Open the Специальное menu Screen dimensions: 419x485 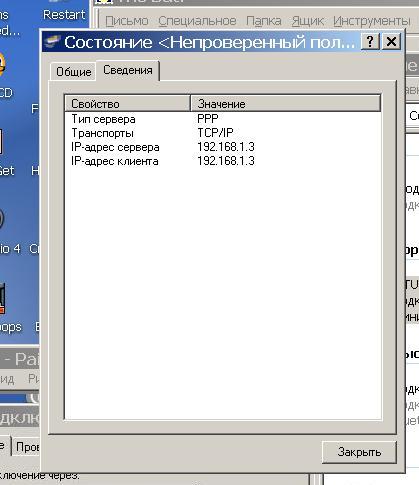coord(197,21)
